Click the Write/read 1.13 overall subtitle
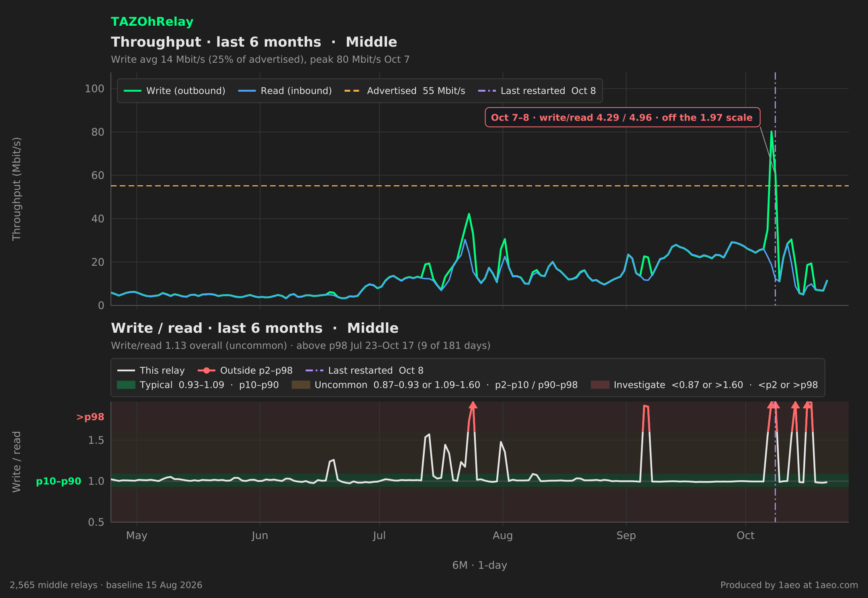This screenshot has height=598, width=868. click(x=301, y=346)
